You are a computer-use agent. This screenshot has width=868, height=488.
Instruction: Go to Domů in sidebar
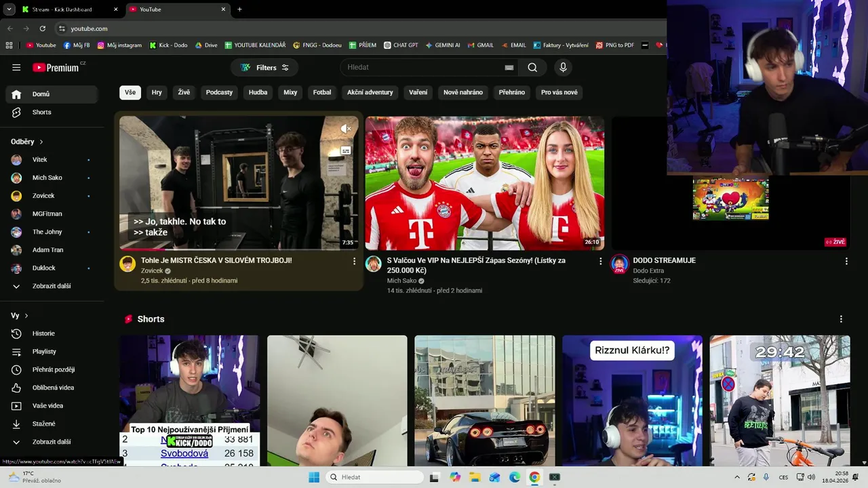[x=52, y=94]
